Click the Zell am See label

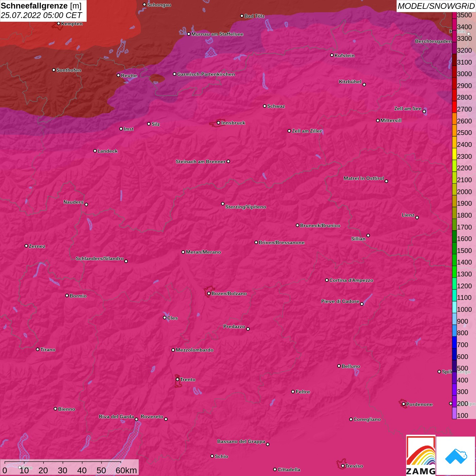(x=408, y=108)
